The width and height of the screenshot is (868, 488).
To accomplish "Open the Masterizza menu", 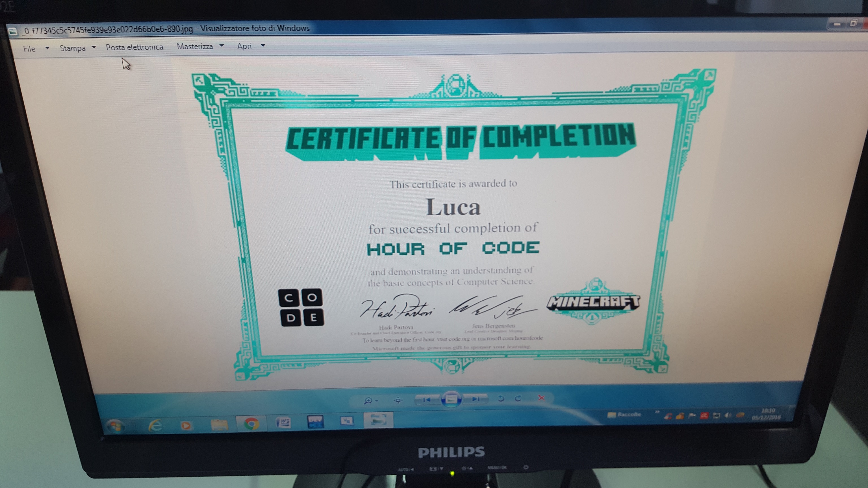I will click(195, 47).
